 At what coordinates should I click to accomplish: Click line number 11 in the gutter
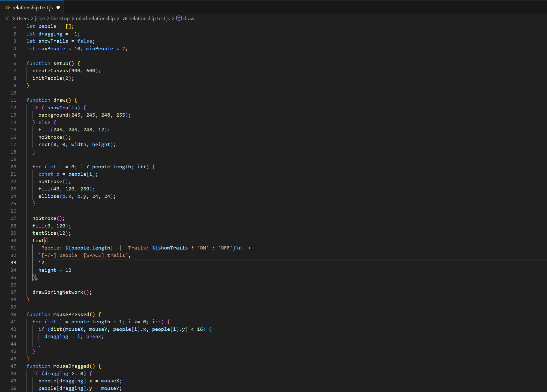13,100
